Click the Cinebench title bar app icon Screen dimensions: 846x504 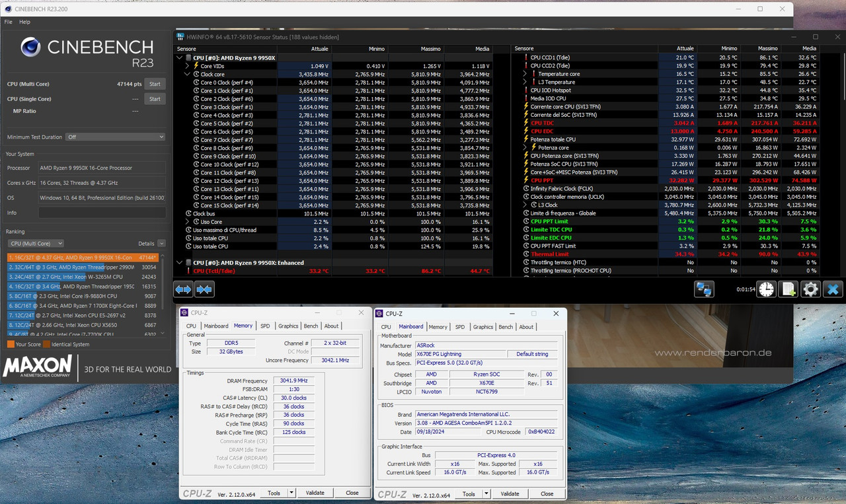coord(9,9)
